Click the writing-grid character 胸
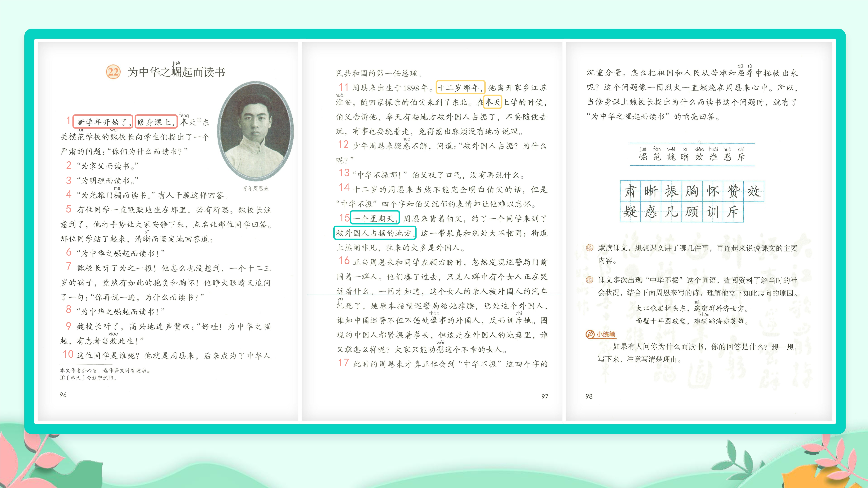 click(692, 191)
